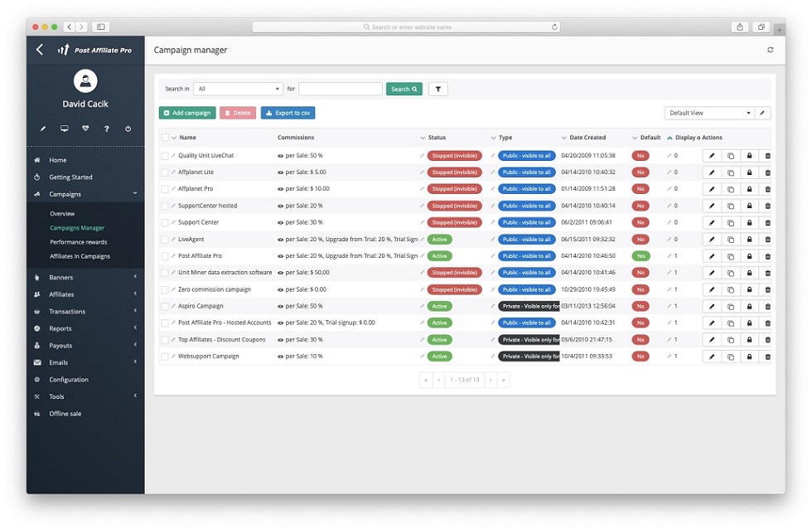Image resolution: width=812 pixels, height=529 pixels.
Task: Copy the Affplanet Lite campaign
Action: pos(732,172)
